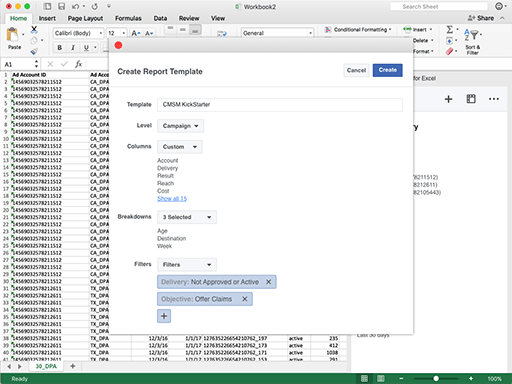
Task: Click the plus icon in the add-in pane
Action: tap(448, 99)
